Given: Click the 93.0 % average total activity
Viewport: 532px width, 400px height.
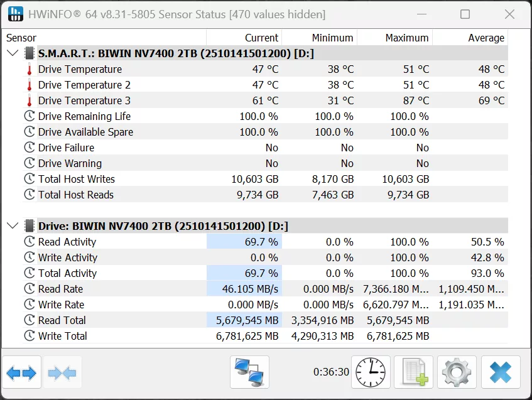Looking at the screenshot, I should point(487,273).
